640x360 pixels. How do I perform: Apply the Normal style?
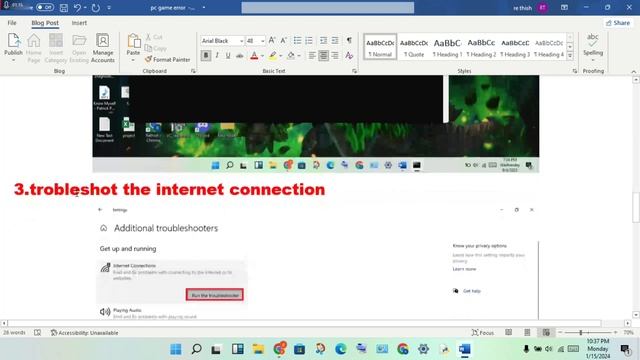click(x=380, y=47)
